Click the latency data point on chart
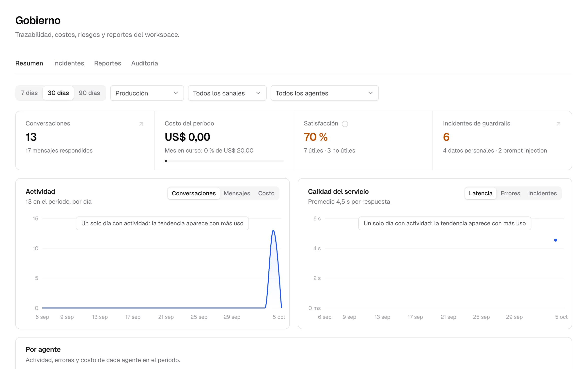The width and height of the screenshot is (588, 369). pyautogui.click(x=556, y=240)
